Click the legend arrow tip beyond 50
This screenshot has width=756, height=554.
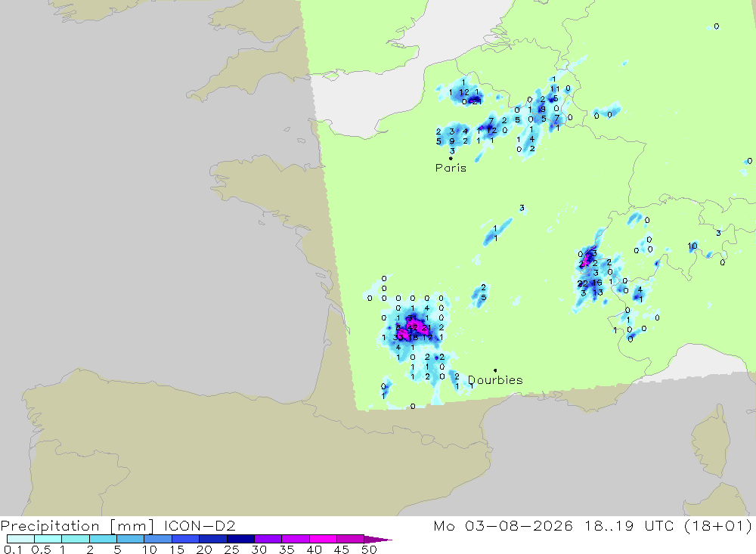click(x=379, y=539)
